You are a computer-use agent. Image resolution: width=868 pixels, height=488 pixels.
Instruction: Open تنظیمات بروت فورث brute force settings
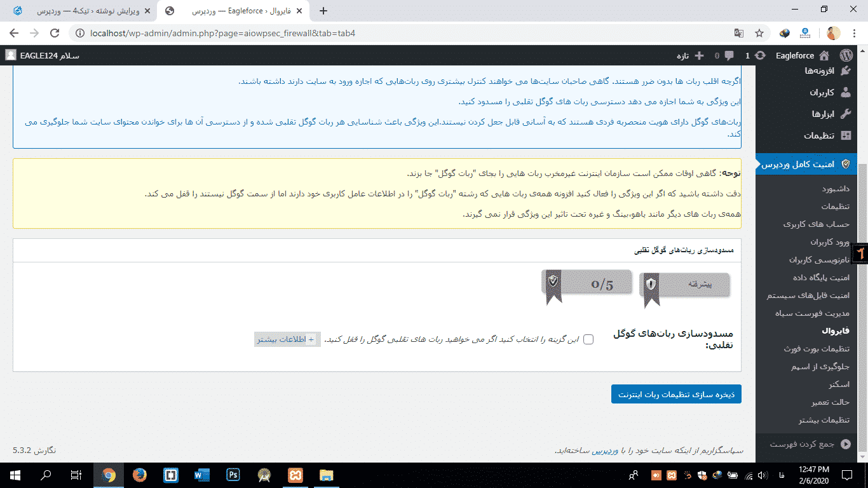(x=816, y=349)
